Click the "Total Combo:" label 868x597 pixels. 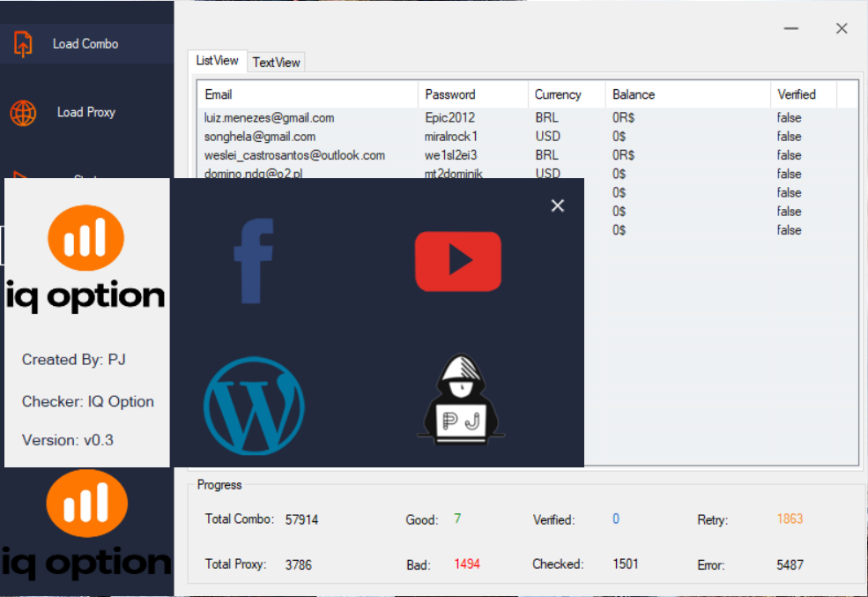tap(240, 519)
